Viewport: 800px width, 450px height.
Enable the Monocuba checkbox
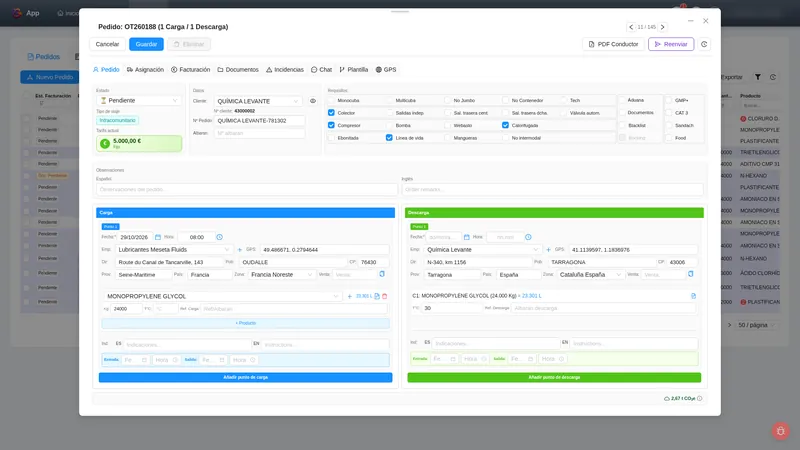331,101
